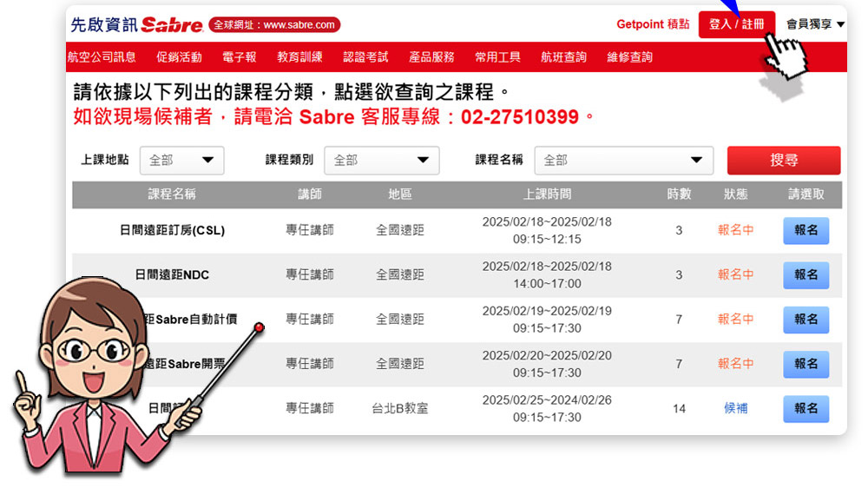
Task: Click the 時數 column header
Action: click(x=679, y=195)
